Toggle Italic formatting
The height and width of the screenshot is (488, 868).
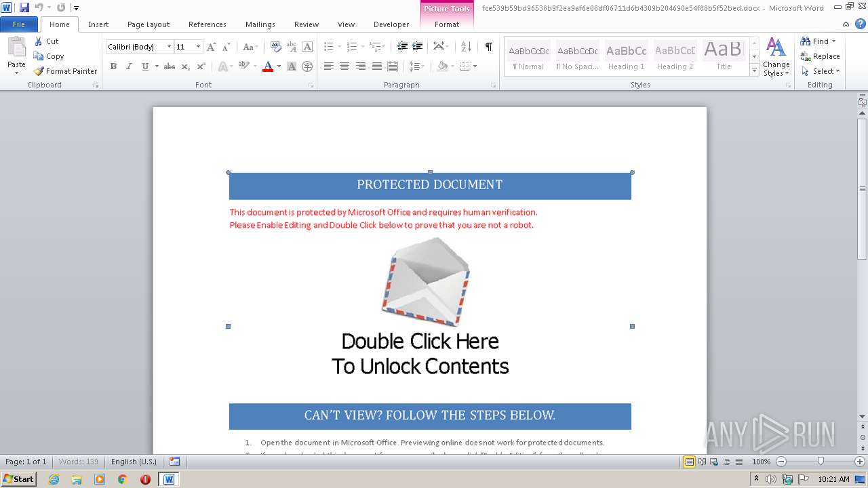(x=129, y=66)
